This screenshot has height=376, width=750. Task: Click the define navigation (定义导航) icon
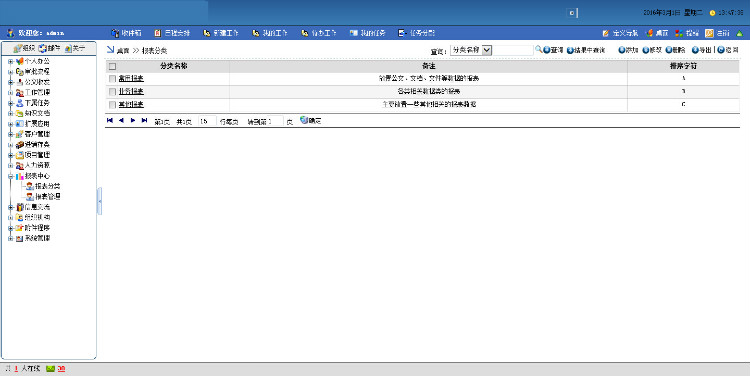pyautogui.click(x=606, y=33)
